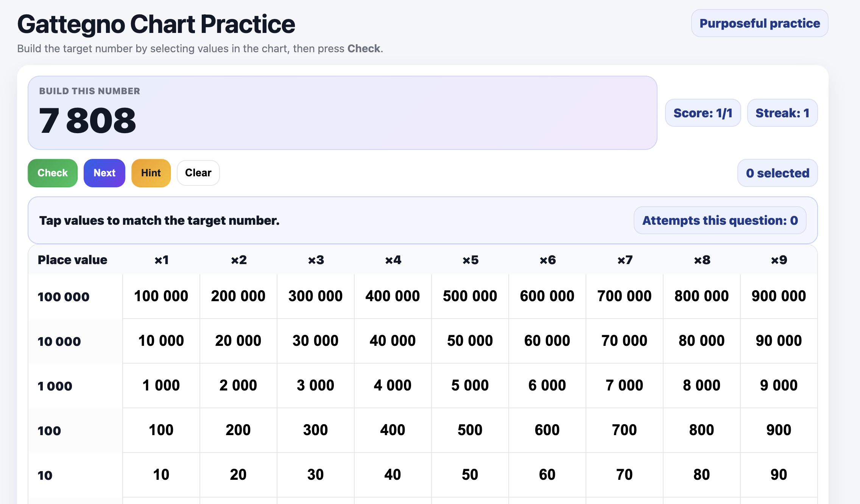Click the Attempts this question label
860x504 pixels.
[720, 220]
